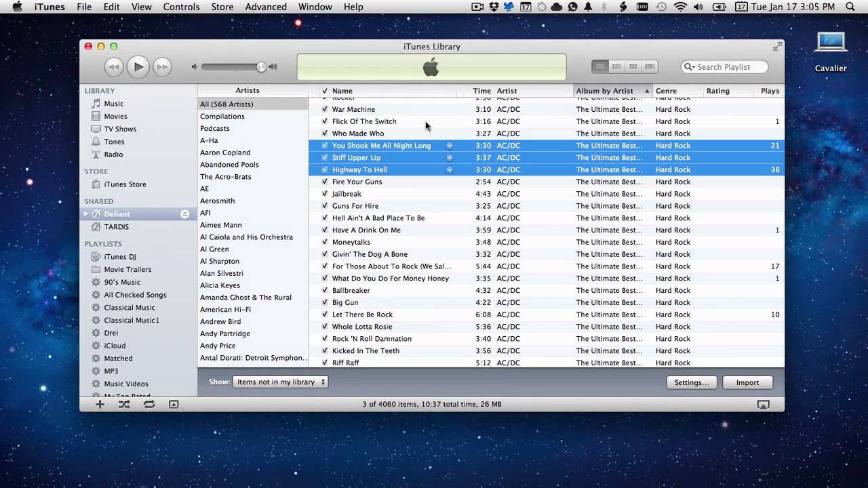Click the Ping arrow for Highway To Hell
Screen dimensions: 868x488
449,169
